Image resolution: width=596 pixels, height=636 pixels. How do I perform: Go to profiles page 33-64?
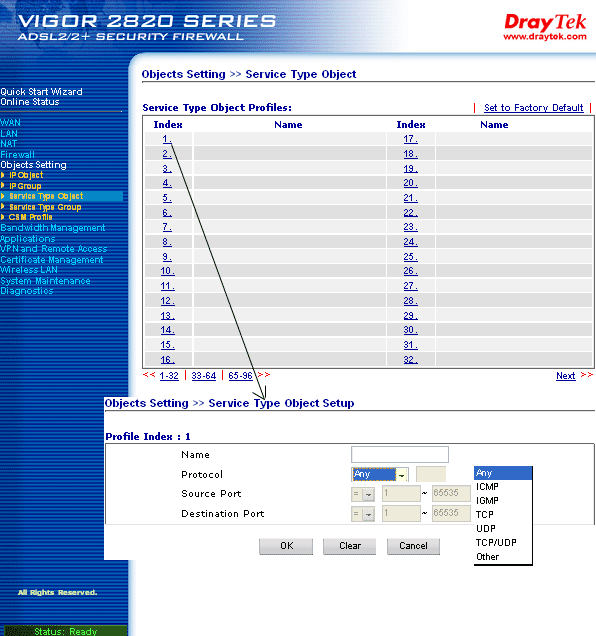(204, 376)
